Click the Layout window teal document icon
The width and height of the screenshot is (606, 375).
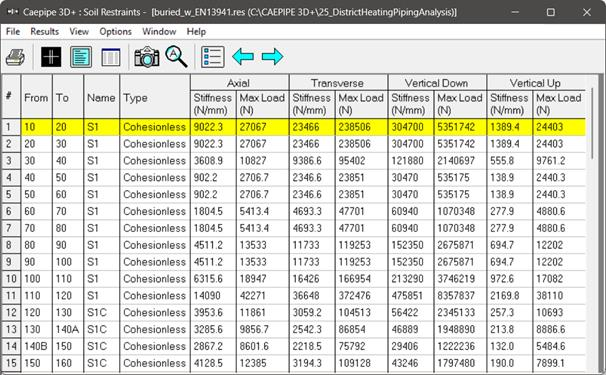[x=81, y=57]
